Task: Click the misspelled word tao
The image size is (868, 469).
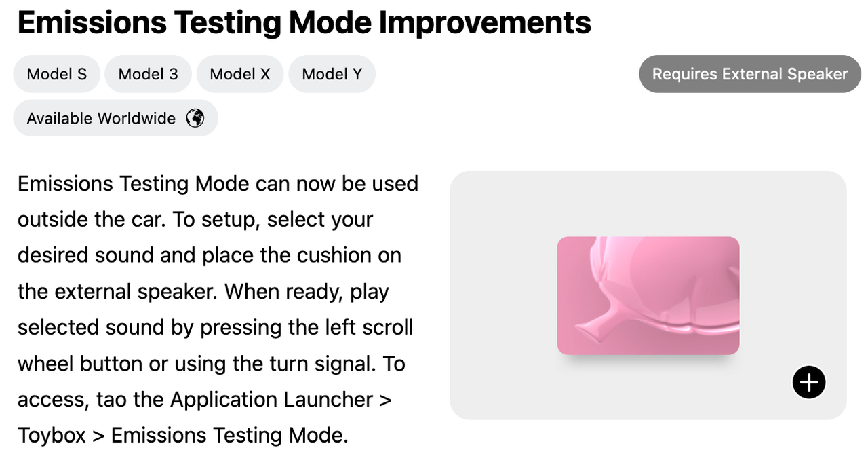Action: pos(111,400)
